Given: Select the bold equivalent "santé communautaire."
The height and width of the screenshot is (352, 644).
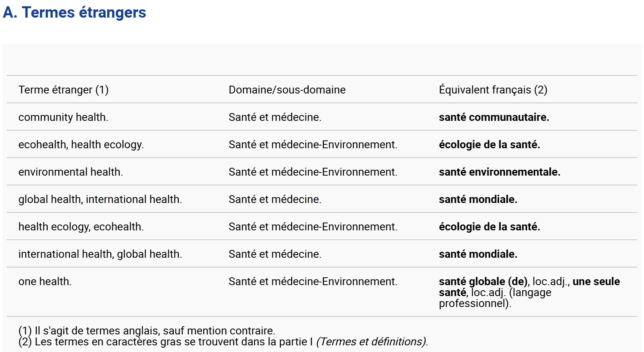Looking at the screenshot, I should (x=494, y=117).
